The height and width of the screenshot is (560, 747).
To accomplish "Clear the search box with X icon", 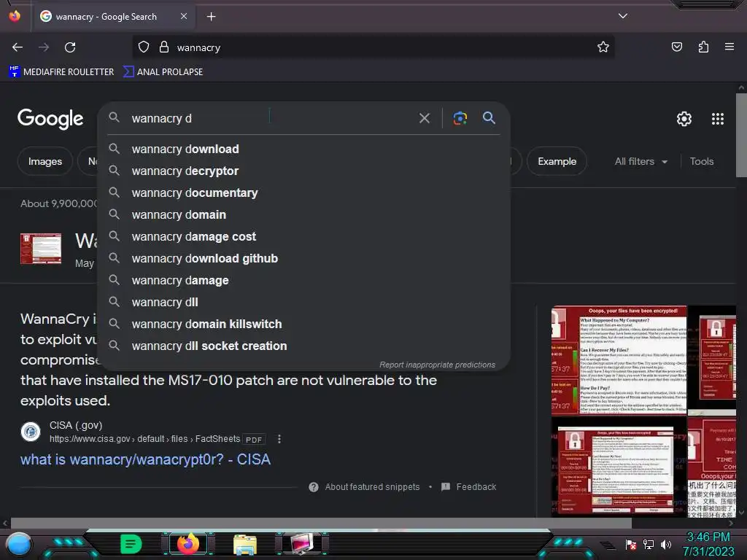I will tap(424, 118).
